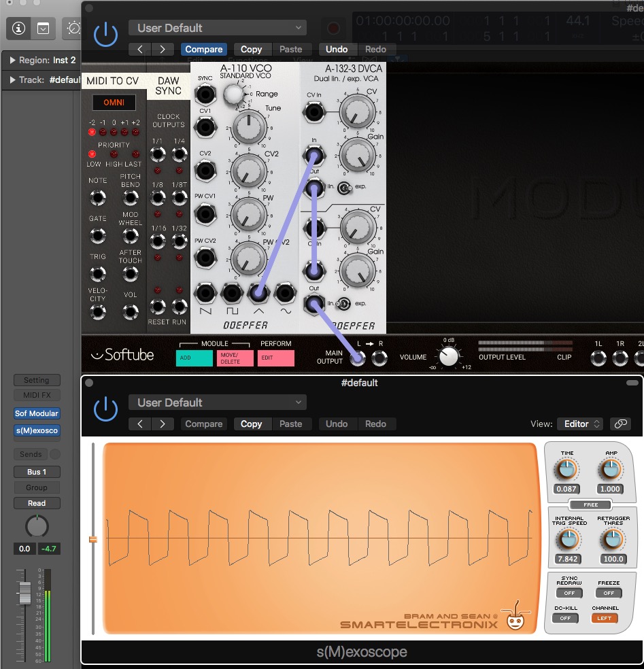Select LAST note priority LED

click(x=135, y=154)
